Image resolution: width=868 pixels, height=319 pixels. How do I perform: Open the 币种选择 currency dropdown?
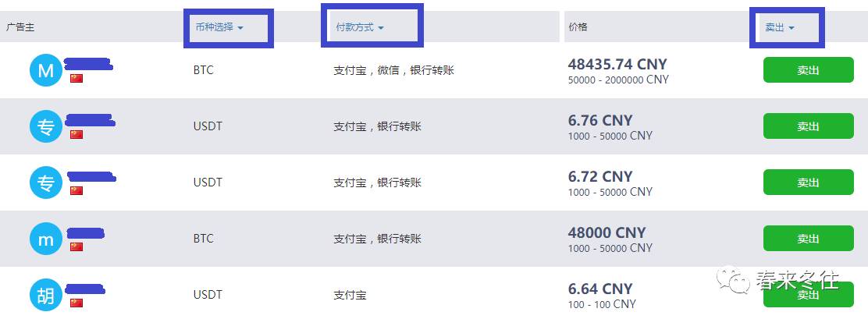pyautogui.click(x=219, y=27)
